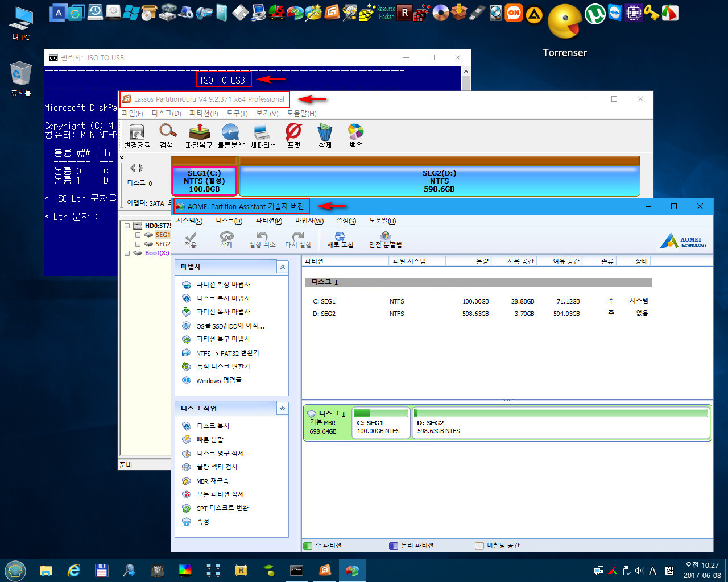Screen dimensions: 728x582
Task: Click the volume icon in system tray
Action: pos(639,571)
